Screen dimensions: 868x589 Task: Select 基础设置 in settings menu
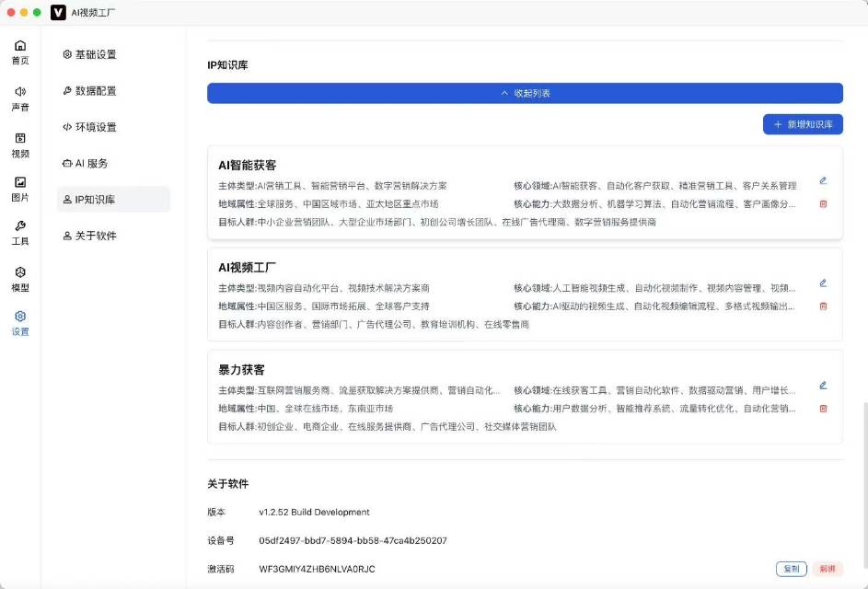113,54
